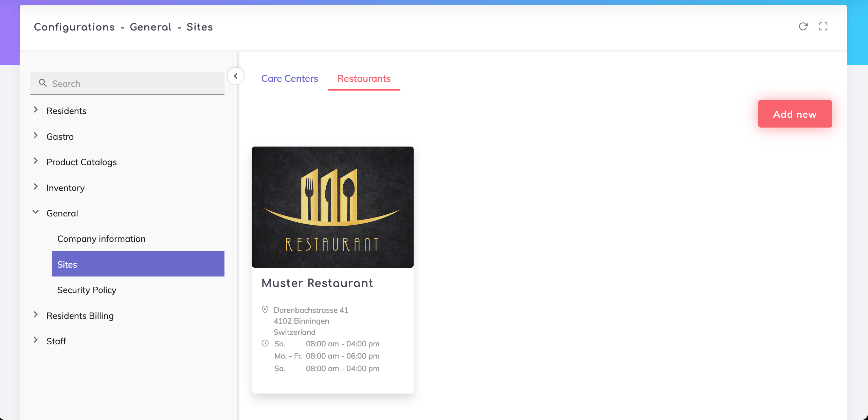
Task: Click the location pin icon on card
Action: click(x=265, y=309)
